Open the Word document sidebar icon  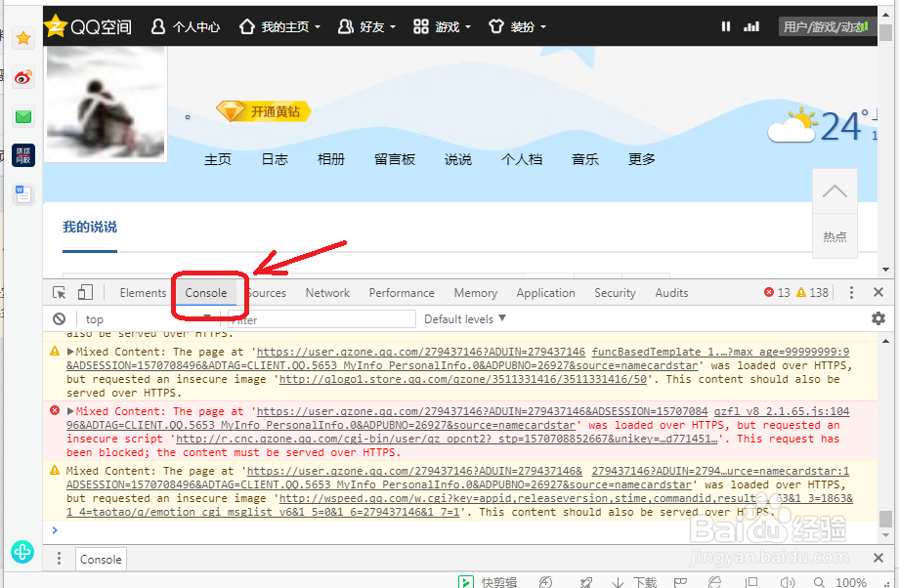point(23,194)
